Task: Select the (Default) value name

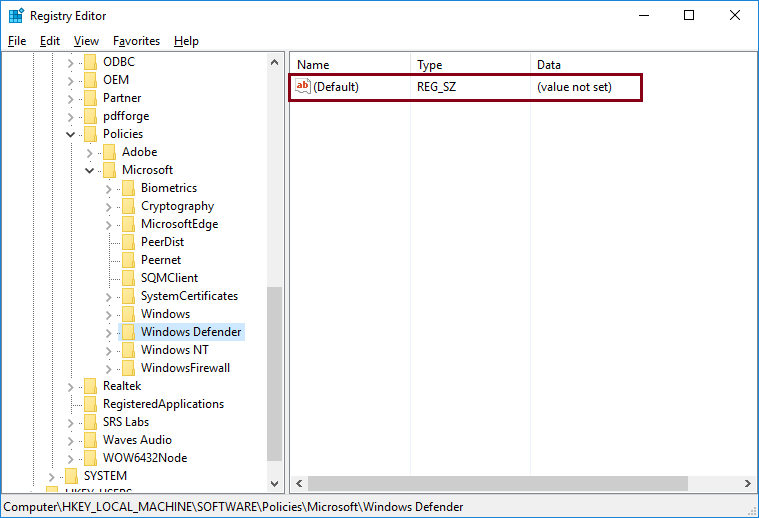Action: 336,87
